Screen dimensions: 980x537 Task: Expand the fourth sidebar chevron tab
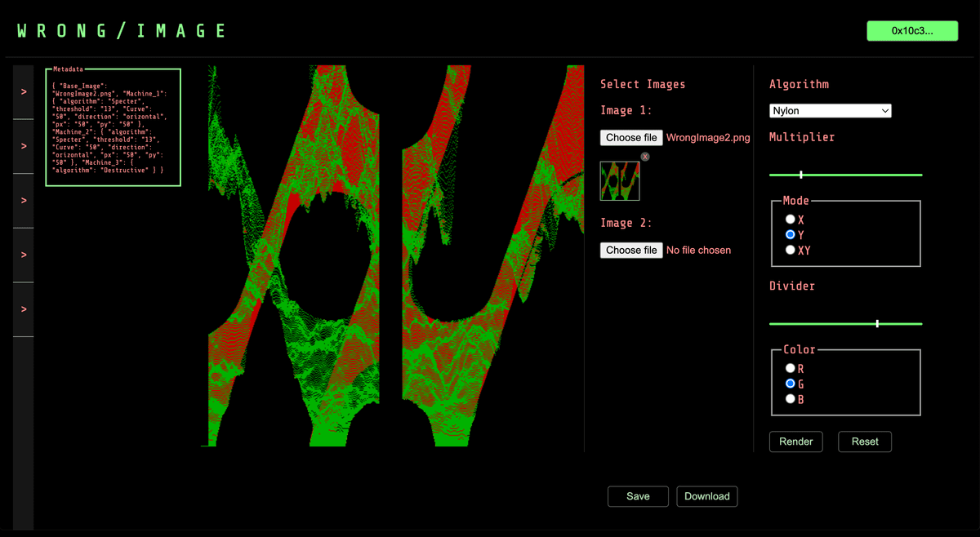[x=24, y=255]
